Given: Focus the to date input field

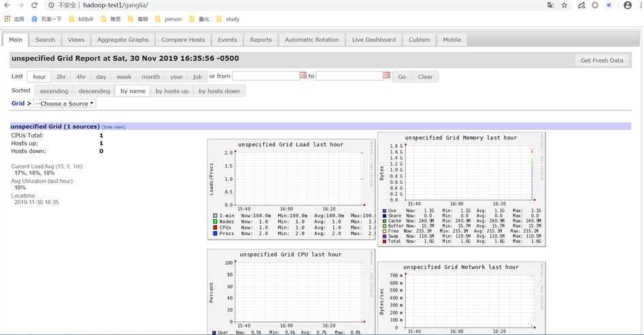Looking at the screenshot, I should [349, 76].
